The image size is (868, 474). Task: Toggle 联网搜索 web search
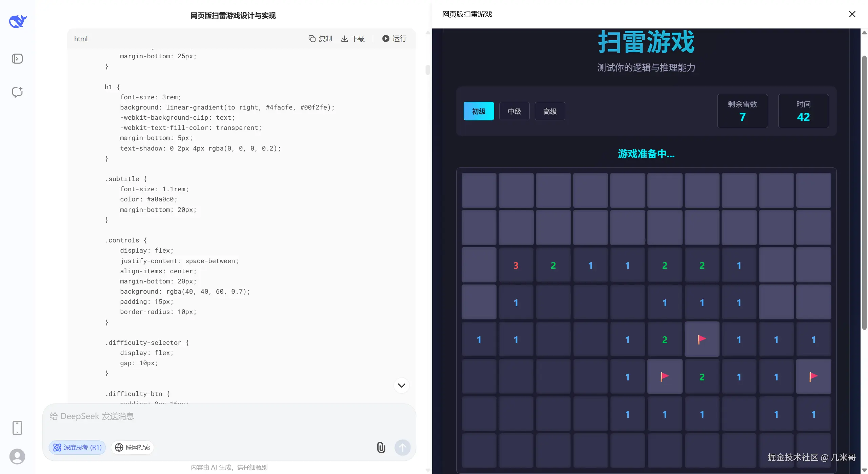(132, 447)
